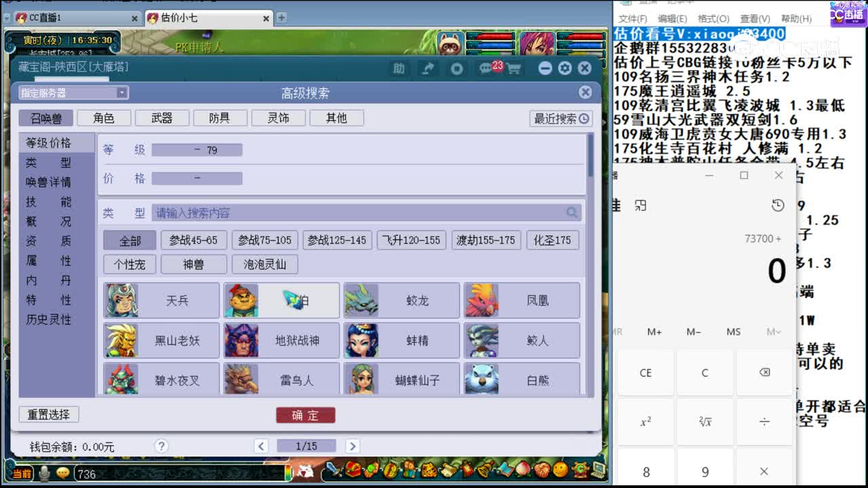Image resolution: width=868 pixels, height=488 pixels.
Task: Click calculator backspace key
Action: point(764,373)
